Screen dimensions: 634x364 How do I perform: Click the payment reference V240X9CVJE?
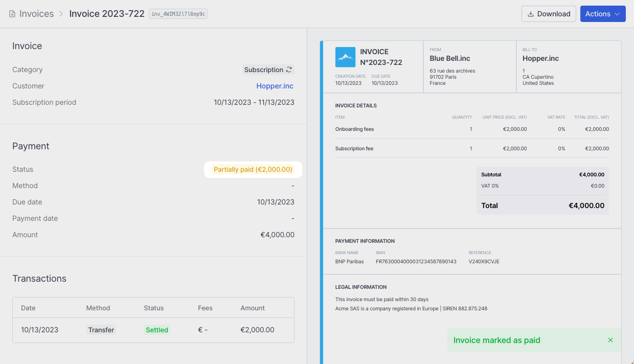pyautogui.click(x=484, y=262)
